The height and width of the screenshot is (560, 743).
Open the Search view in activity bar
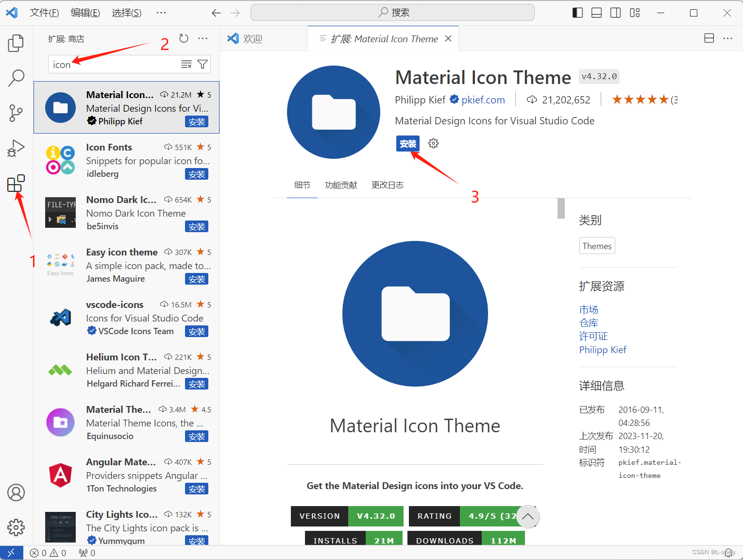[16, 78]
